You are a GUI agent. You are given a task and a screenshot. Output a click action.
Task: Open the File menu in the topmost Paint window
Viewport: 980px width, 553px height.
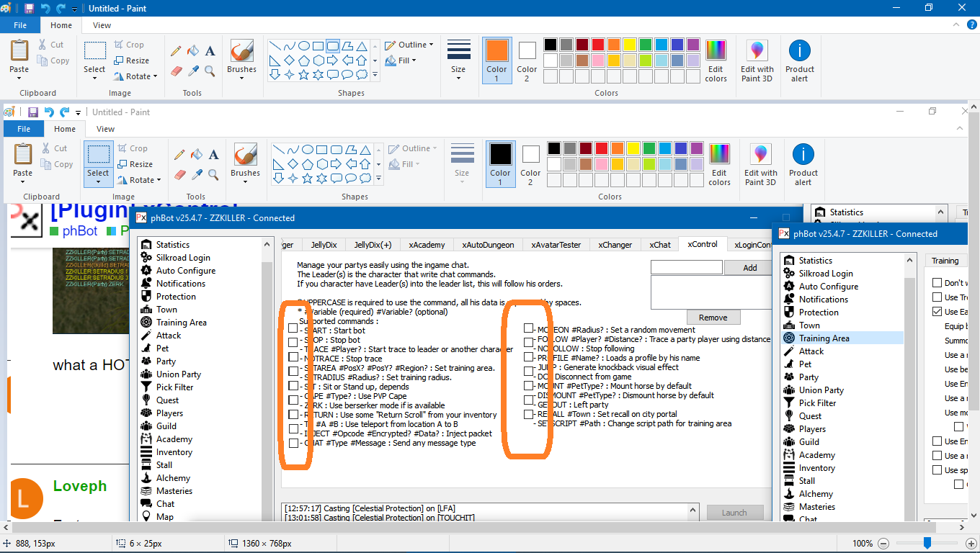click(20, 25)
